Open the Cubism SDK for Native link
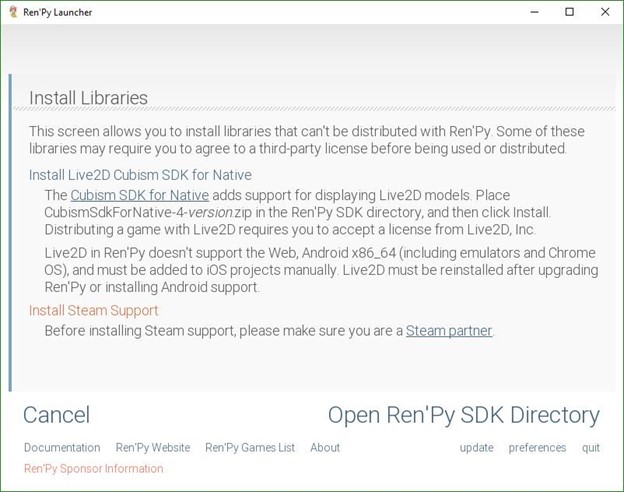The image size is (624, 492). 140,195
